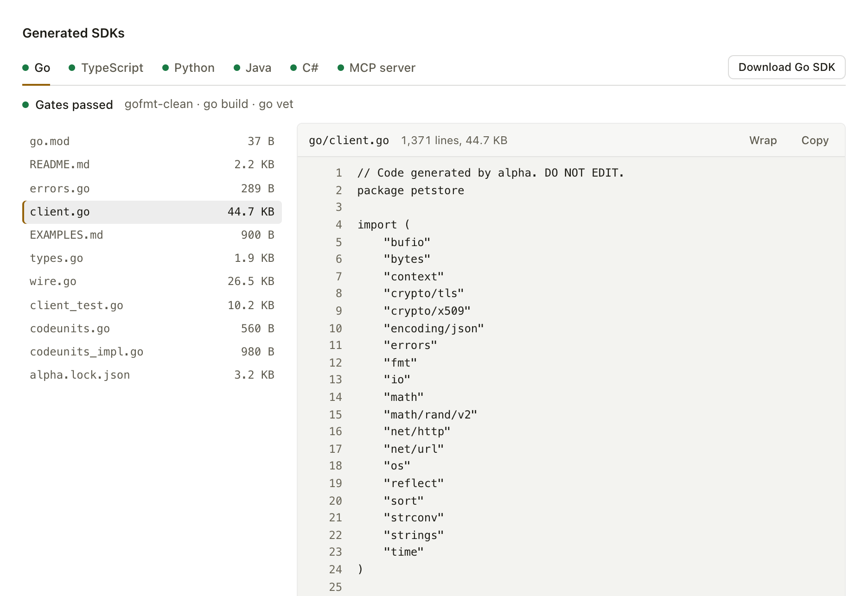Screen dimensions: 868x596
Task: Click the Generated SDKs heading
Action: point(73,33)
